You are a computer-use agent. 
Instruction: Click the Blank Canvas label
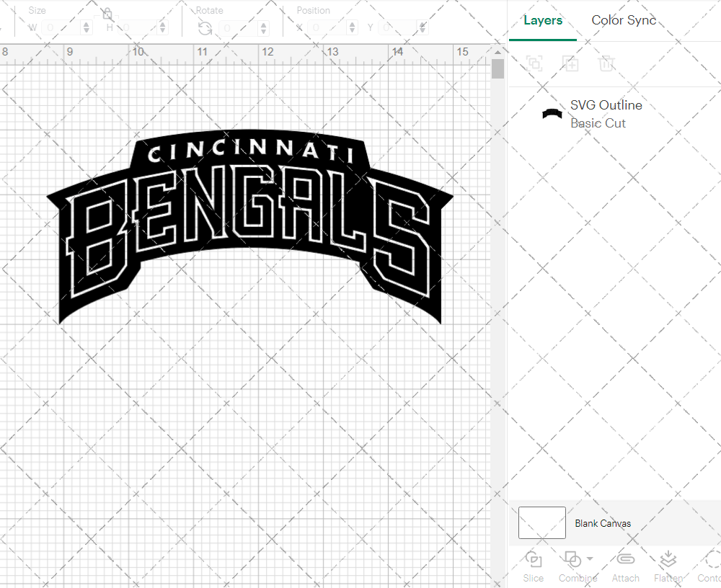click(x=602, y=523)
